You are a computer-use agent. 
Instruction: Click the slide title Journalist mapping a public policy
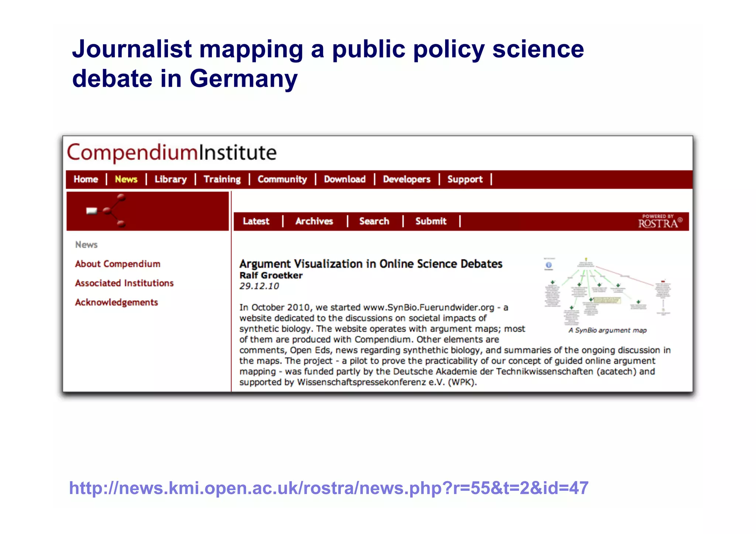tap(328, 63)
